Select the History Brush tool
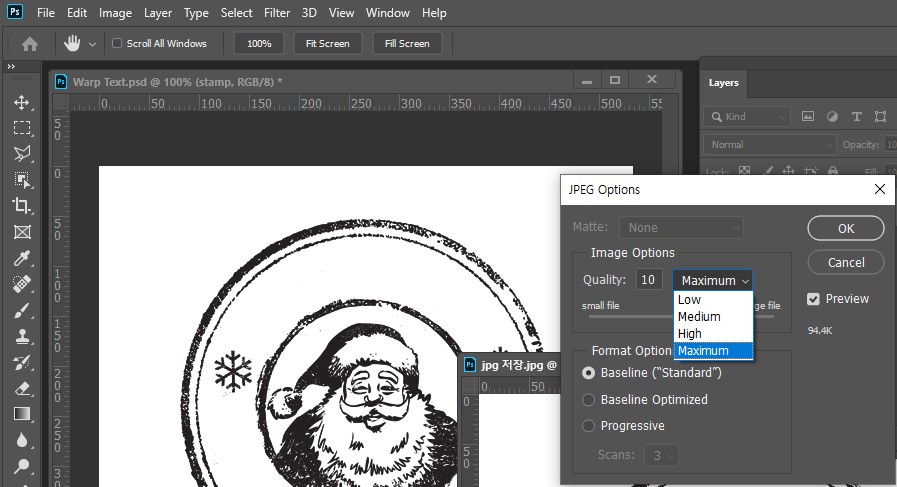The width and height of the screenshot is (897, 487). pos(22,362)
